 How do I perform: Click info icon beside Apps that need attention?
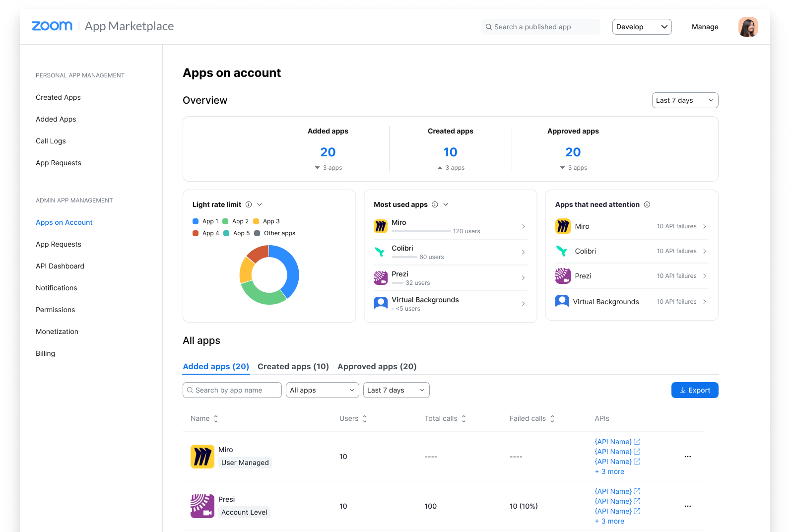[647, 204]
